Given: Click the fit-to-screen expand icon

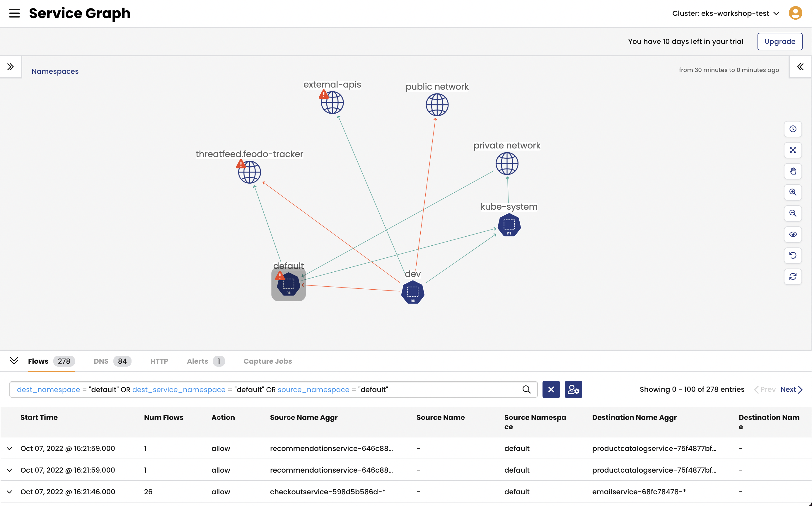Looking at the screenshot, I should click(x=793, y=150).
